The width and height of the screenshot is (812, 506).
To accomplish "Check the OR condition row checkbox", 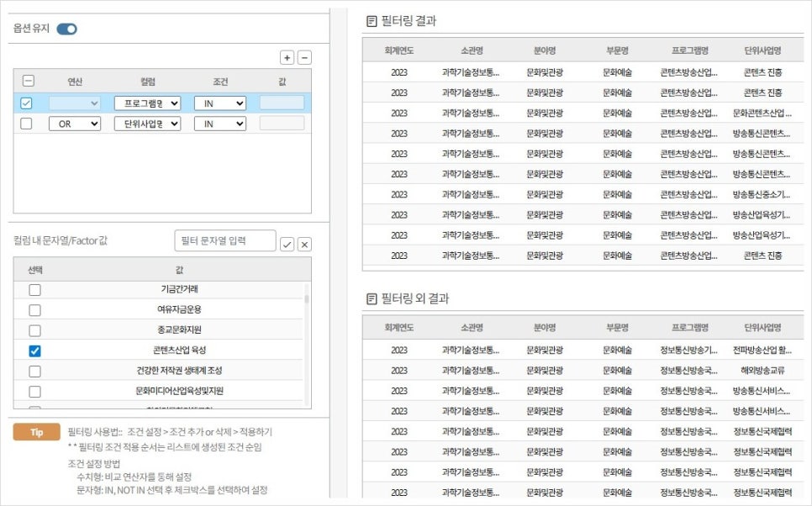I will coord(27,124).
